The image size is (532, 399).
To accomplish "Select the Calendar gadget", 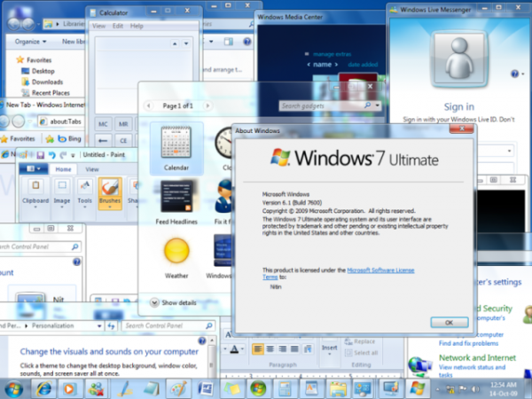I will 176,149.
